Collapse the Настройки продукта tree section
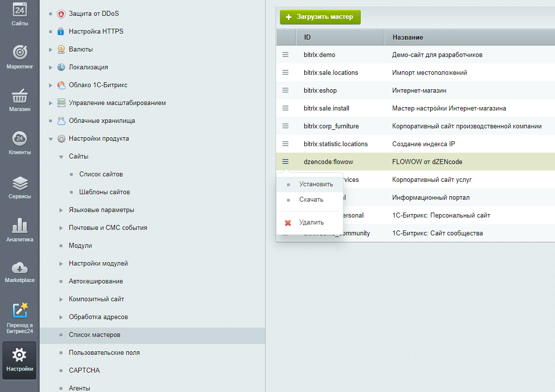Screen dimensions: 555x392 click(51, 139)
